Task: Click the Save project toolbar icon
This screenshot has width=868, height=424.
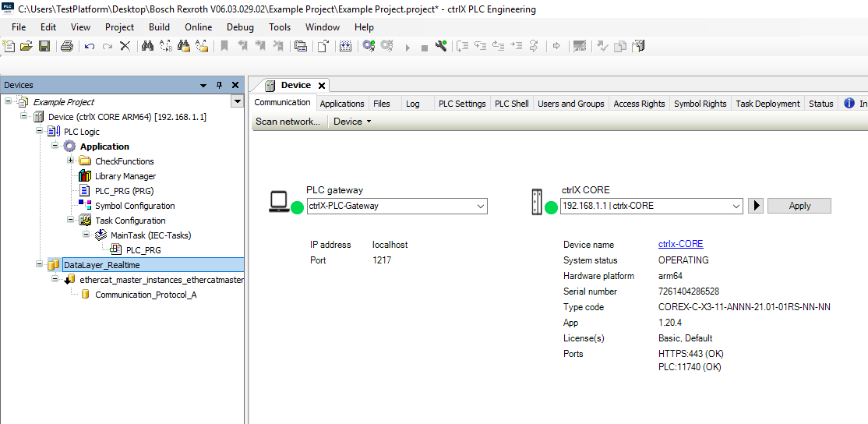Action: click(44, 46)
